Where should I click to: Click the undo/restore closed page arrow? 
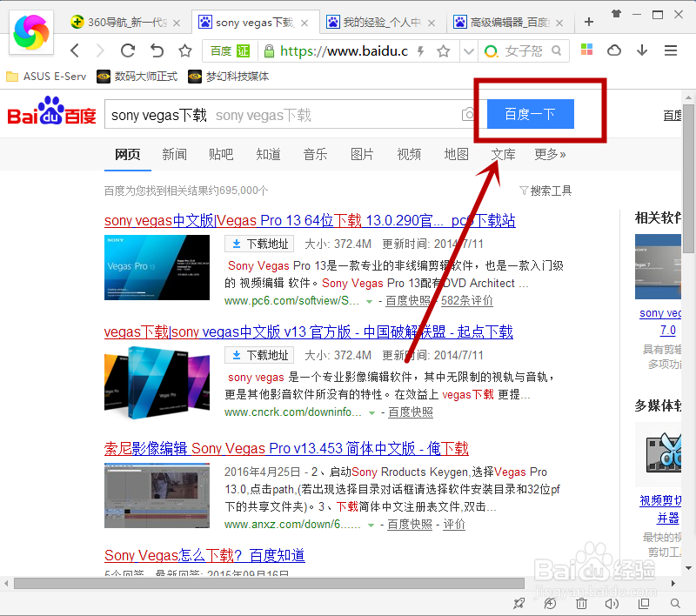tap(157, 50)
